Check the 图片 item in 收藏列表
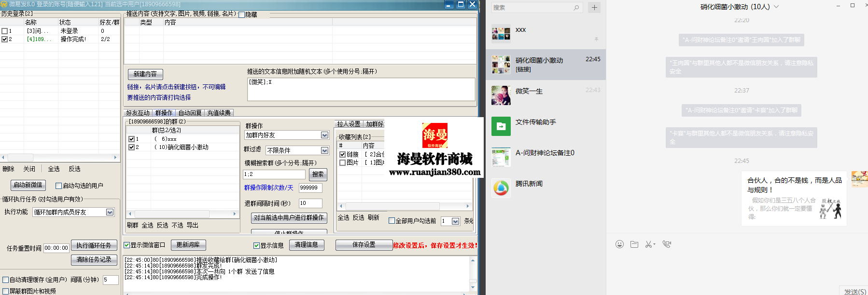 pos(343,162)
